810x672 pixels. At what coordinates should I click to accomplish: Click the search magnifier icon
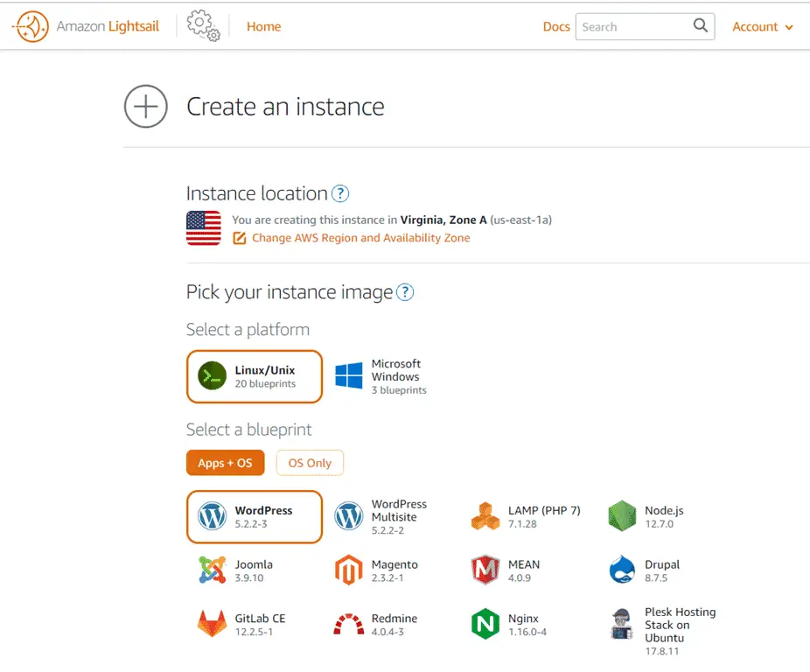(700, 25)
